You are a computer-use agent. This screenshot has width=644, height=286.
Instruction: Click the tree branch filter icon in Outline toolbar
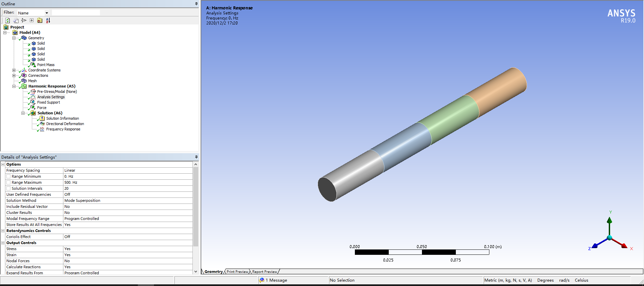[x=24, y=20]
